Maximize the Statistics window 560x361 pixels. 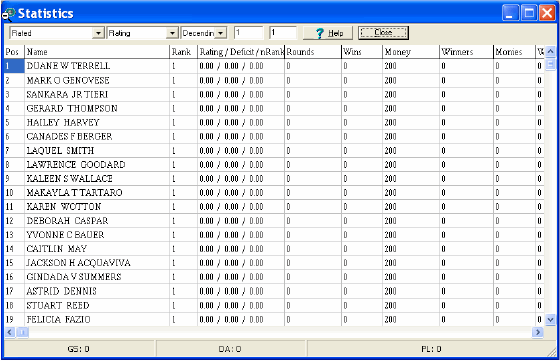click(x=529, y=14)
